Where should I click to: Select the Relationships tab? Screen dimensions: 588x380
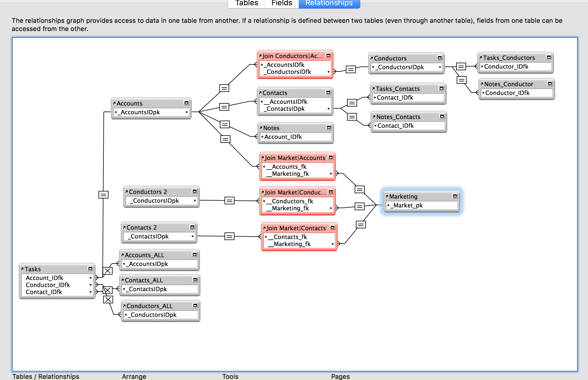click(329, 3)
